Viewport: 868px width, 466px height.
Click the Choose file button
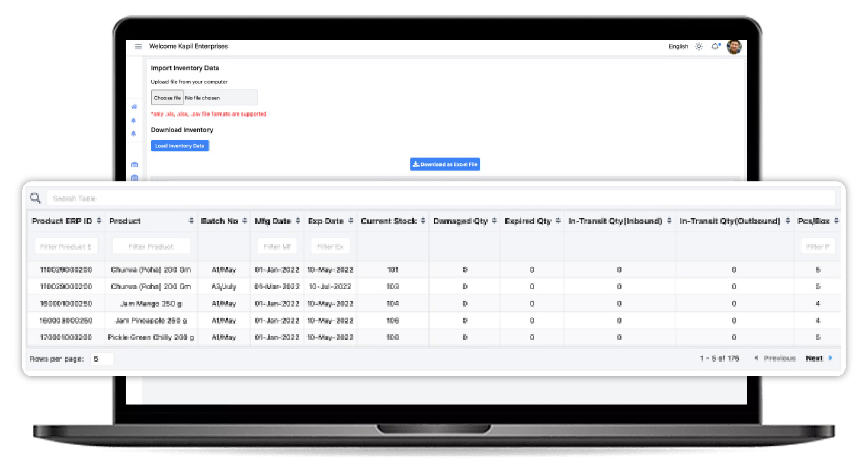click(167, 98)
